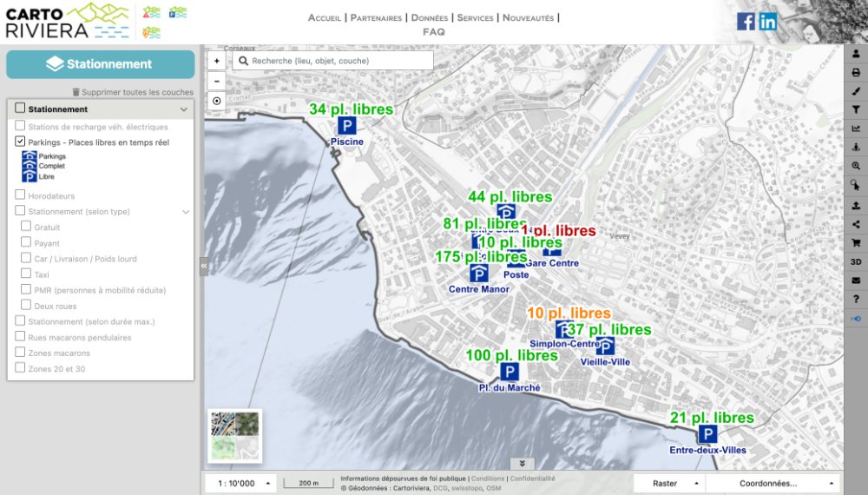Screen dimensions: 868x495
Task: Click the Stationnement theme button
Action: pyautogui.click(x=101, y=64)
